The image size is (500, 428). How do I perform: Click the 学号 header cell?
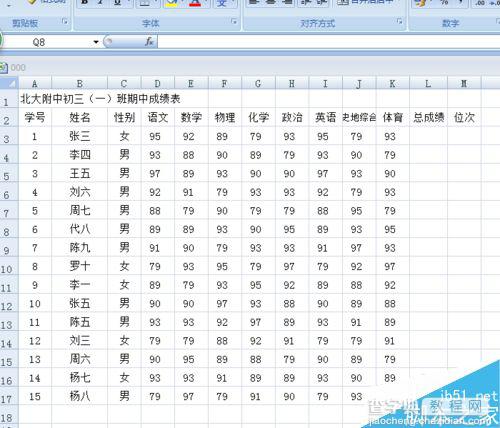pos(35,117)
